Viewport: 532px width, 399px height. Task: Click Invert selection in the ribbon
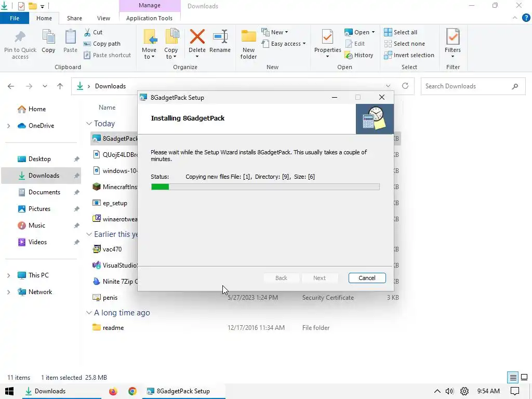coord(409,55)
